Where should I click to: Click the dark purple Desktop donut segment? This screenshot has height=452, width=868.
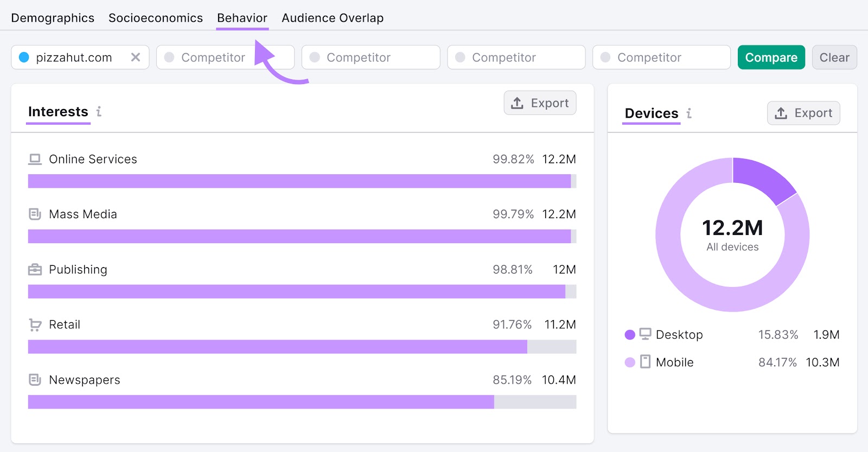[x=762, y=179]
